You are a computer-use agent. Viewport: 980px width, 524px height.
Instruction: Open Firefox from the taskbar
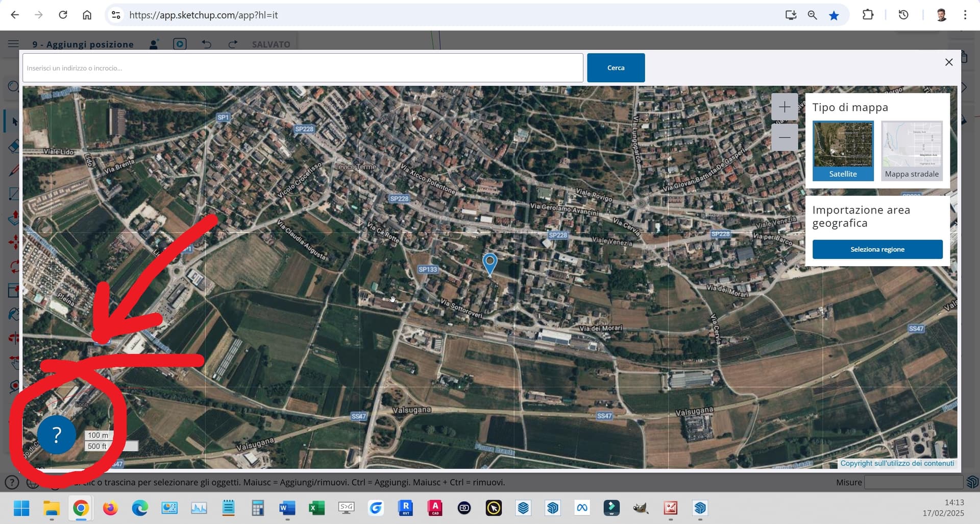click(x=110, y=508)
